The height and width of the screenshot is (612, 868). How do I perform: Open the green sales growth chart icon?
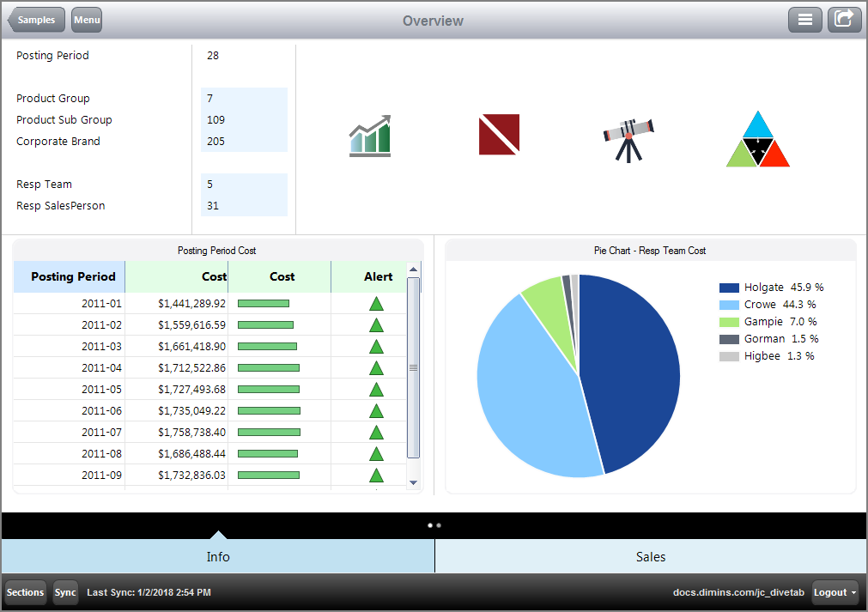[x=369, y=135]
